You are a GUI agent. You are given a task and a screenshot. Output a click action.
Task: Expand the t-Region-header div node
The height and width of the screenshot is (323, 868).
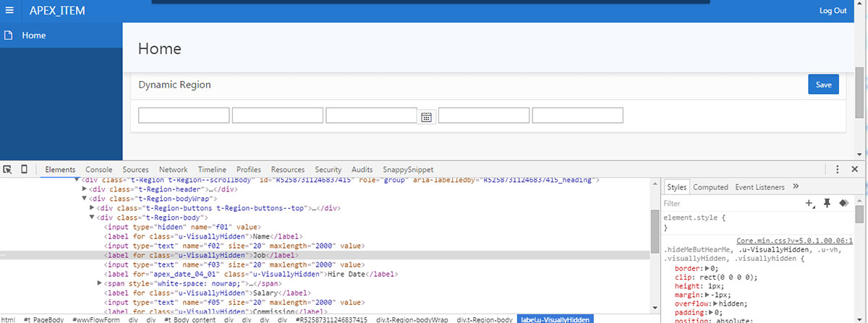click(x=84, y=189)
